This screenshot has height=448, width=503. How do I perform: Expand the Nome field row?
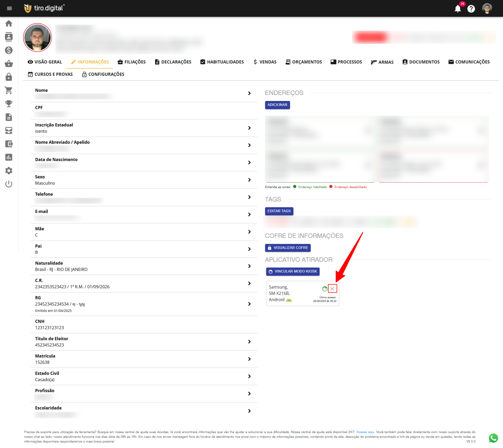pyautogui.click(x=249, y=93)
